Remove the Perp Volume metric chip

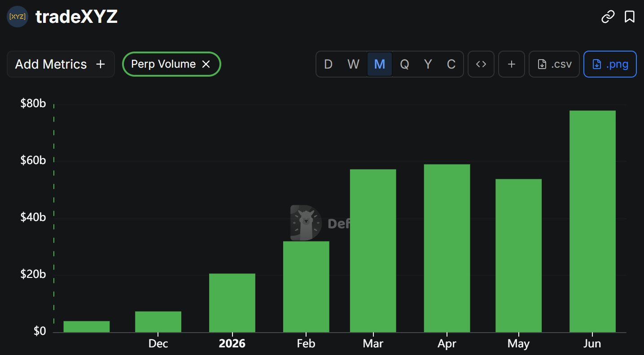pyautogui.click(x=206, y=64)
